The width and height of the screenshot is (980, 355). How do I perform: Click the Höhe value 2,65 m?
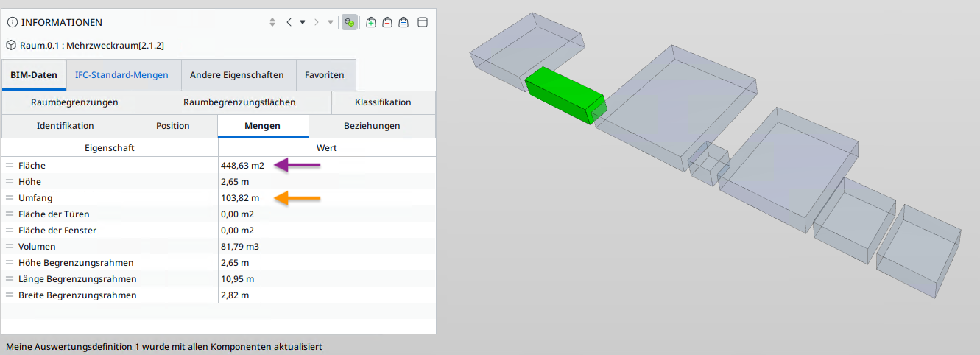tap(235, 182)
